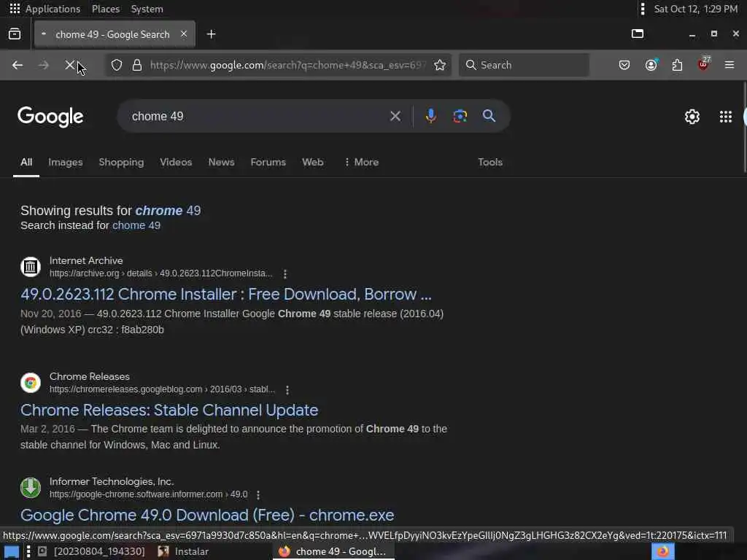This screenshot has height=560, width=747.
Task: Open uBlock Origin extension badge
Action: click(x=704, y=64)
